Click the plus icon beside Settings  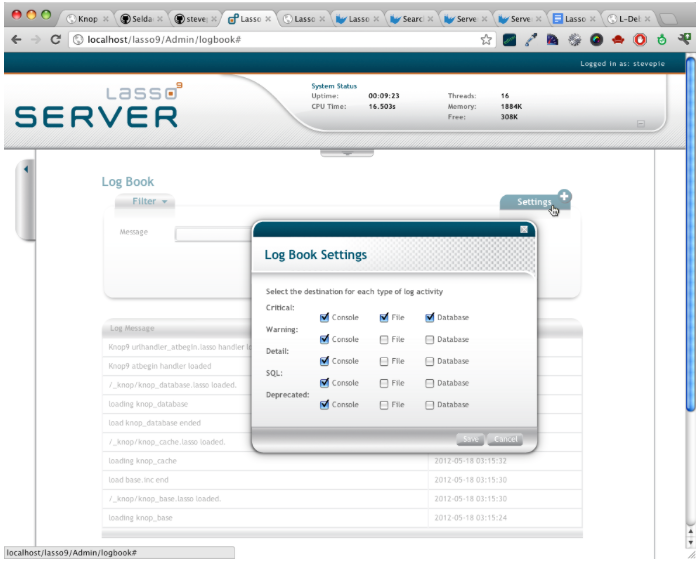coord(564,196)
